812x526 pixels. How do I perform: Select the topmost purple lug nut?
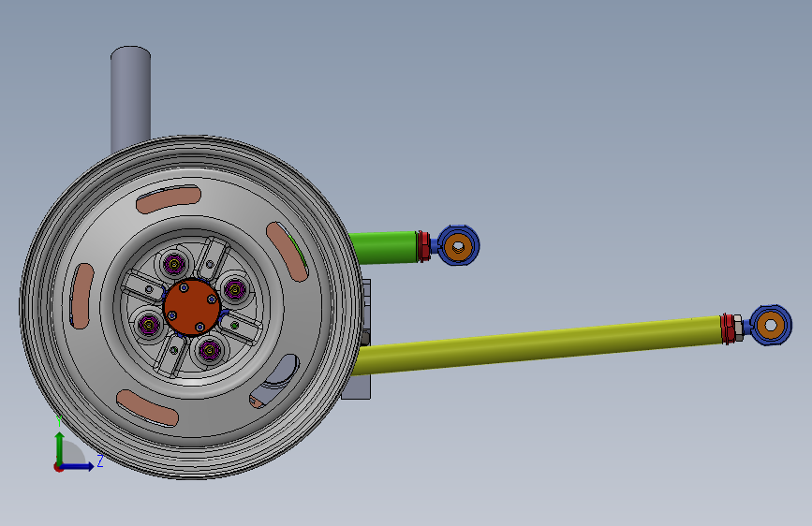(174, 265)
